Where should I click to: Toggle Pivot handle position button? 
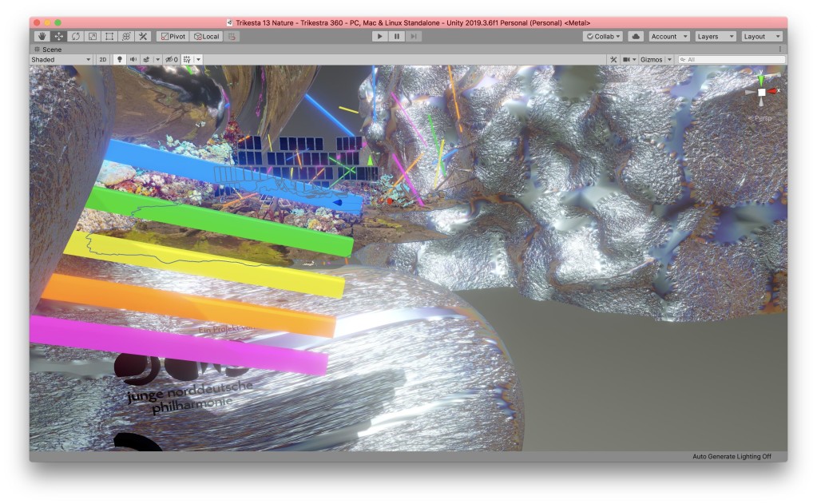[173, 37]
